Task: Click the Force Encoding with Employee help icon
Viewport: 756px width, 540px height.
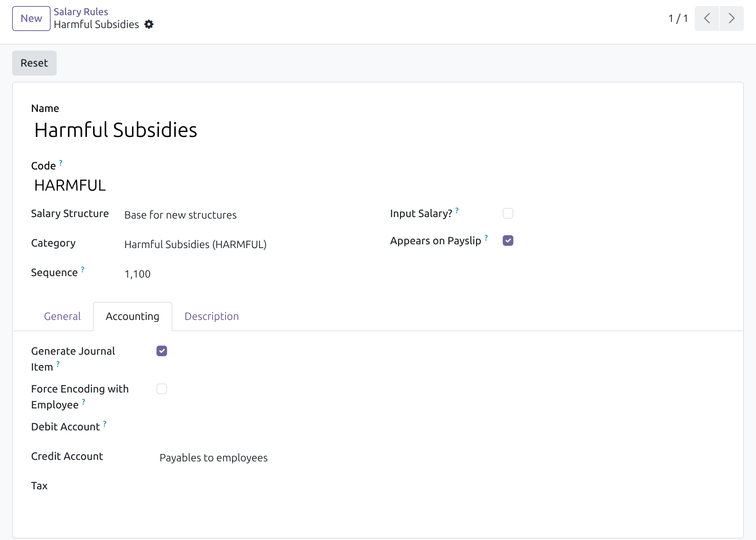Action: point(84,402)
